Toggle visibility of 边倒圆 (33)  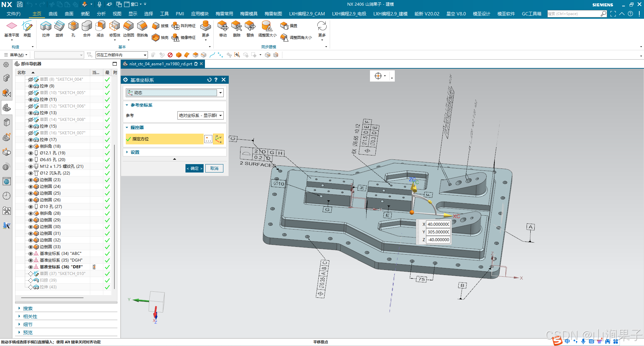pos(31,247)
